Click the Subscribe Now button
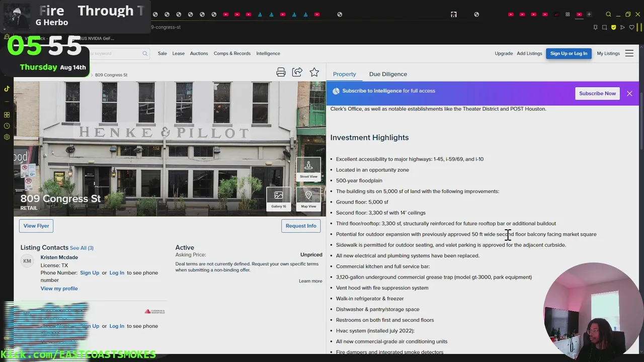The image size is (644, 362). pos(597,94)
